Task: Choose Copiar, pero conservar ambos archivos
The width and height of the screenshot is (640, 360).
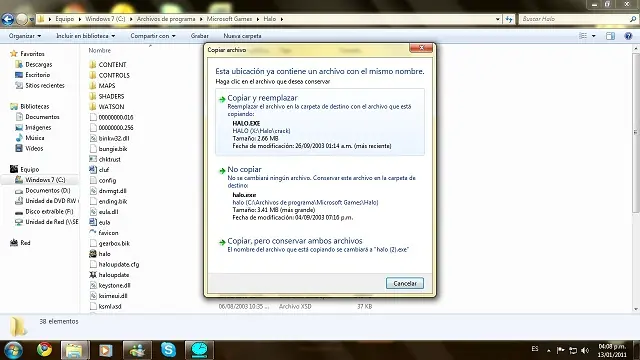Action: (320, 245)
